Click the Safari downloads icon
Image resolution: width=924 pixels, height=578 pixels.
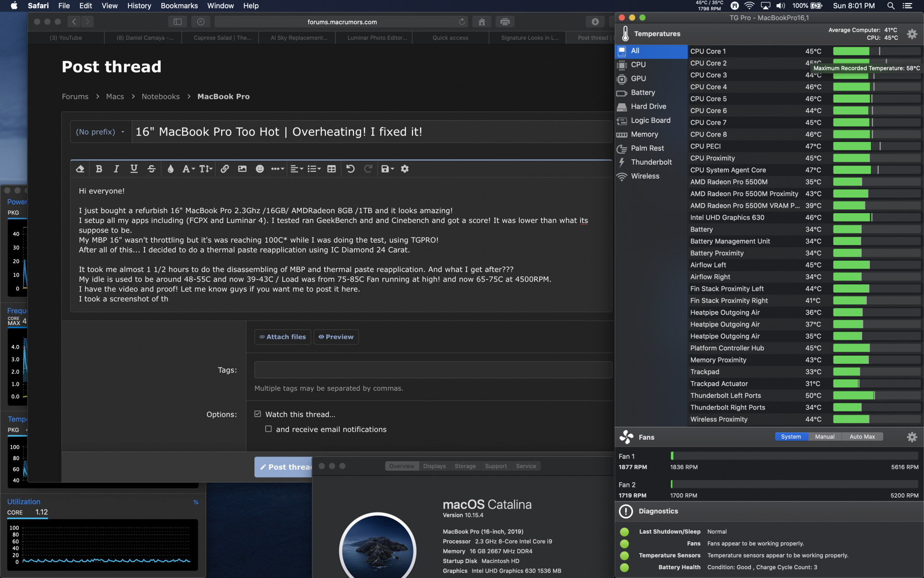595,22
